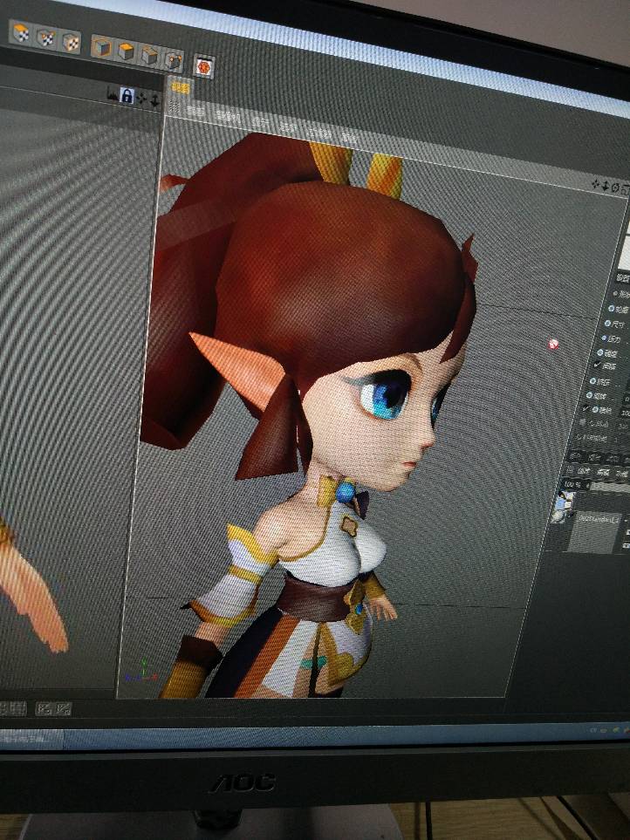Switch to Edge mode cube icon
The height and width of the screenshot is (840, 630).
149,56
